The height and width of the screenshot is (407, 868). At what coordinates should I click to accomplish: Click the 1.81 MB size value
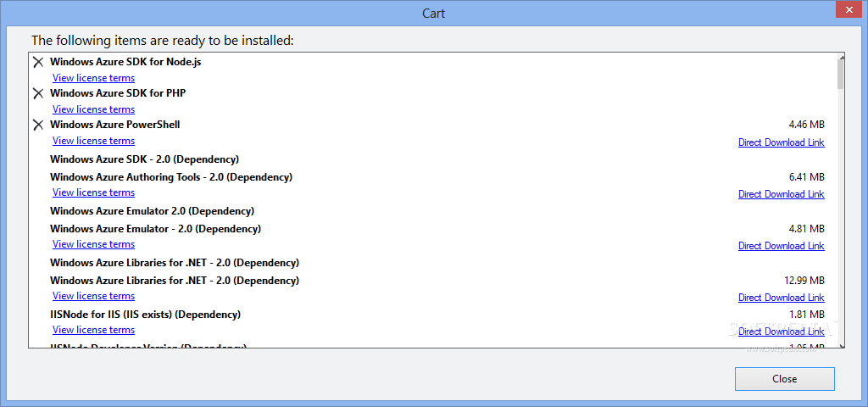pyautogui.click(x=807, y=315)
